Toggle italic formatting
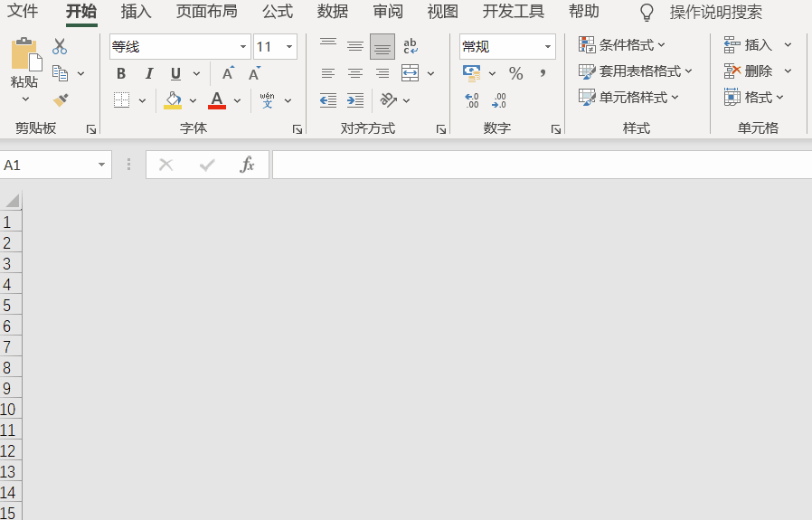The height and width of the screenshot is (520, 812). (149, 73)
